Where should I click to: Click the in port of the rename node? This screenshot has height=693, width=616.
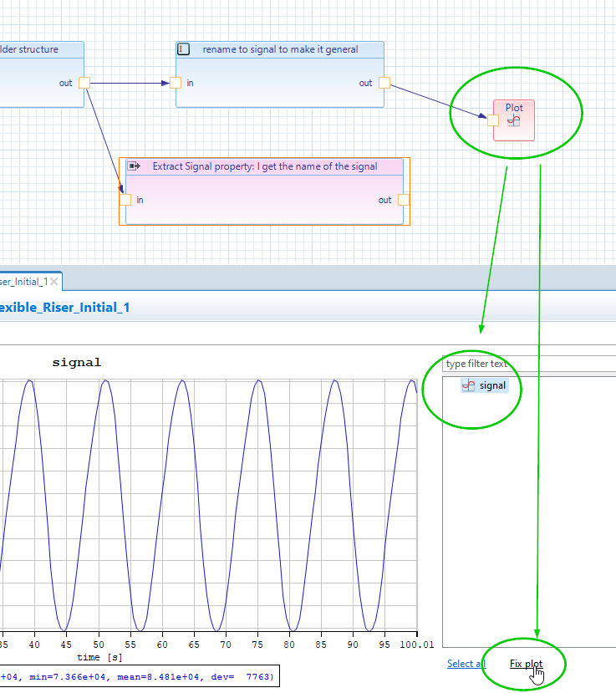176,82
